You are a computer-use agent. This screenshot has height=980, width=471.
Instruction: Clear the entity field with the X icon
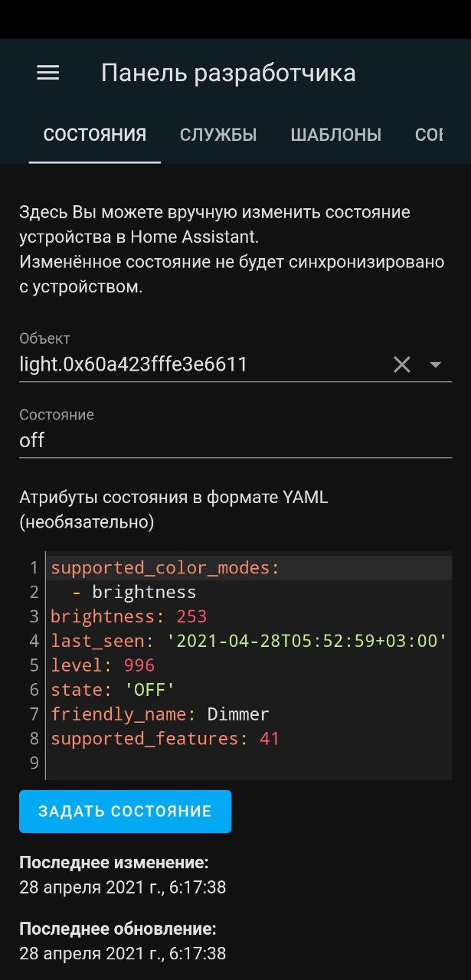pyautogui.click(x=402, y=364)
